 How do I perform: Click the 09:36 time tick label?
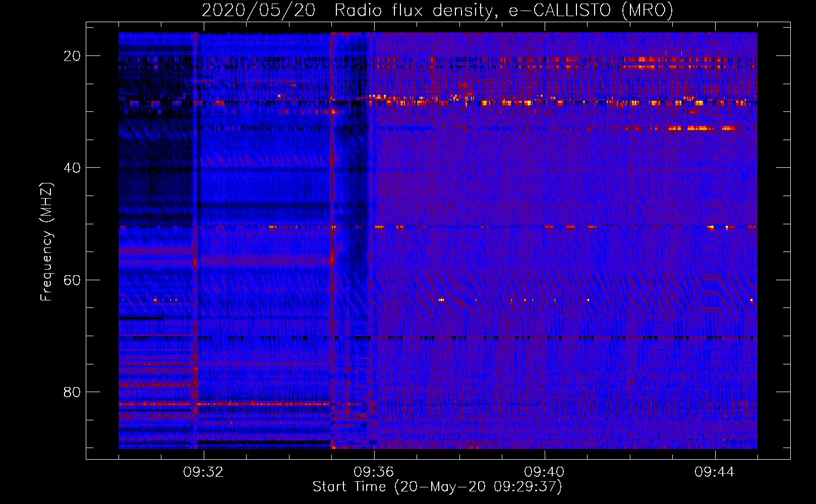point(374,472)
